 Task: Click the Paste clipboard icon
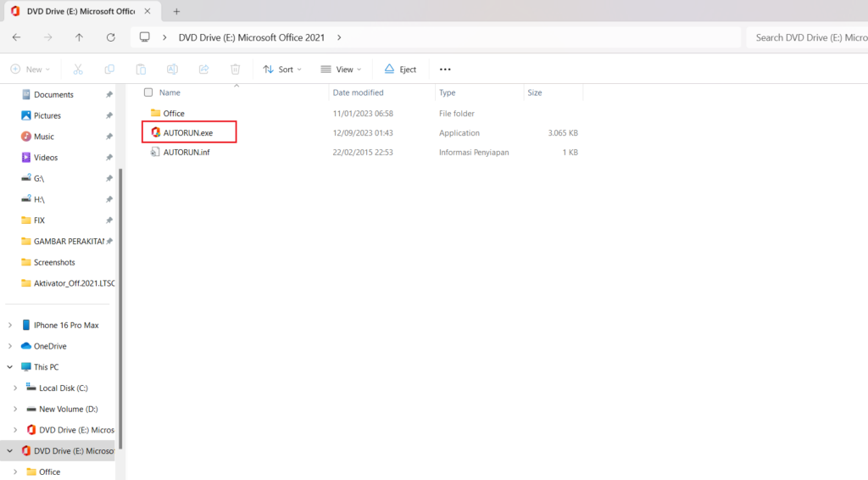(142, 70)
